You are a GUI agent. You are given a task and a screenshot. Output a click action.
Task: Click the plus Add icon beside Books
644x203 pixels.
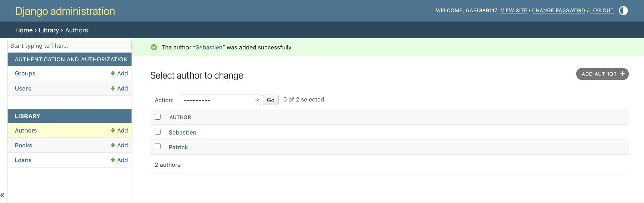coord(113,145)
